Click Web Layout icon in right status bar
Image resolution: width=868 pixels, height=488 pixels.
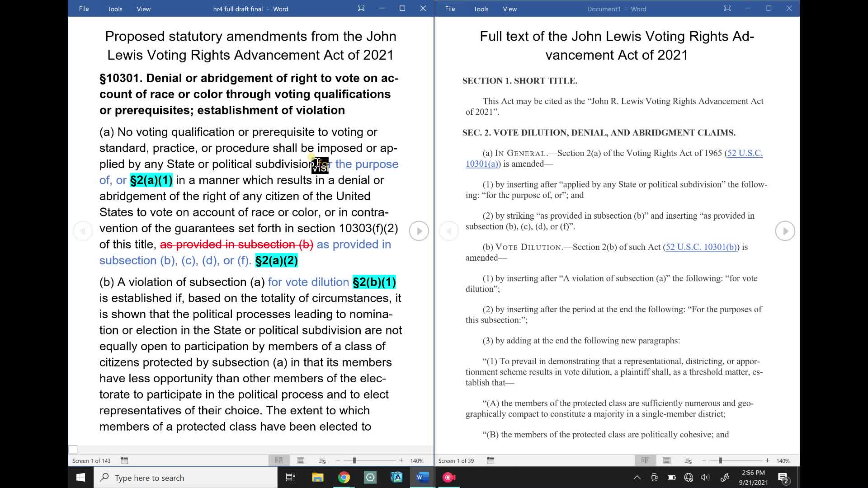tap(688, 460)
